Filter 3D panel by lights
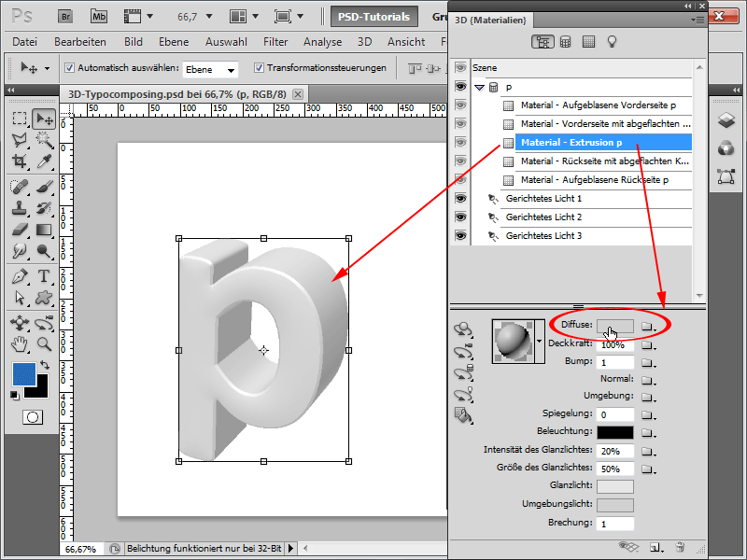The image size is (747, 560). [612, 42]
